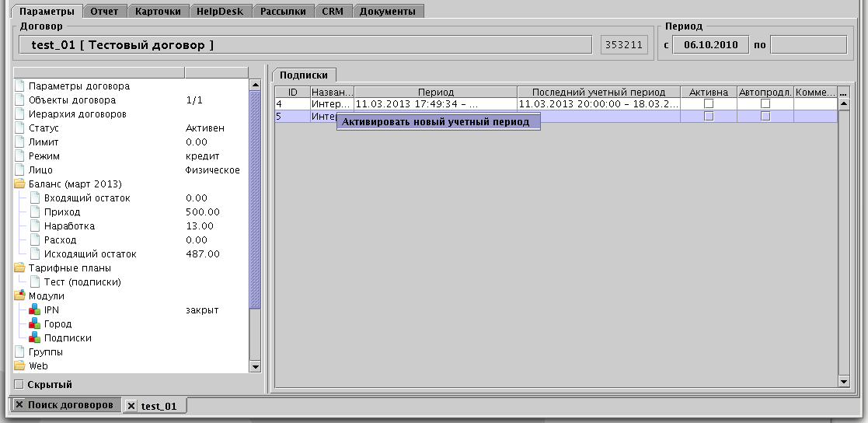Click the Тарифные планы folder icon
This screenshot has height=423, width=868.
click(x=20, y=268)
